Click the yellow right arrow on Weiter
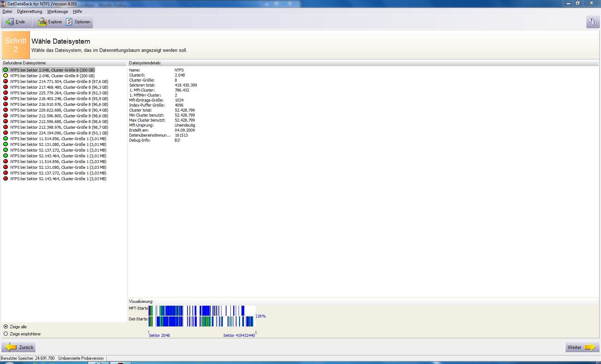Image resolution: width=601 pixels, height=364 pixels. coord(590,347)
